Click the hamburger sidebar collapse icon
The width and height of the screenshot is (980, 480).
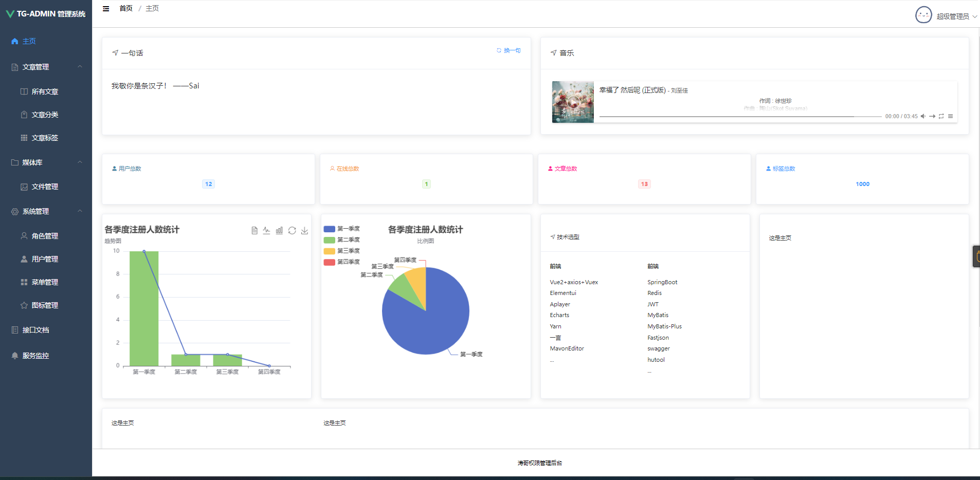click(106, 9)
